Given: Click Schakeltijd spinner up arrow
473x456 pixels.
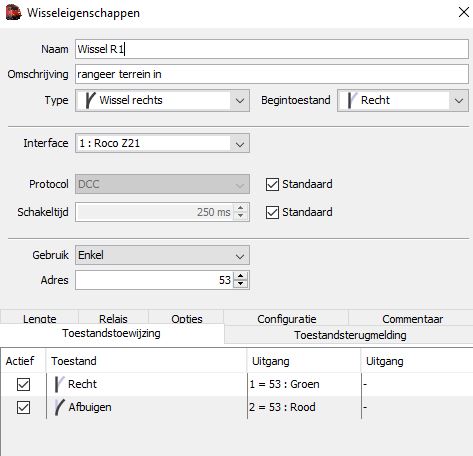Looking at the screenshot, I should [x=241, y=208].
